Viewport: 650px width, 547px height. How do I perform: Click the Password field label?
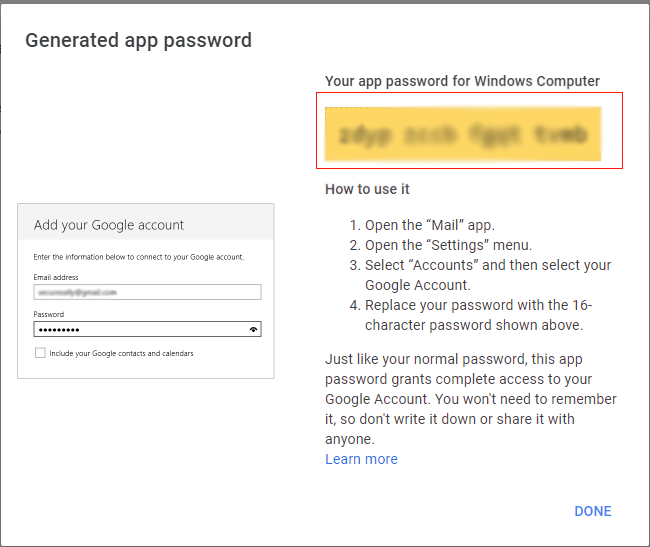(x=49, y=314)
